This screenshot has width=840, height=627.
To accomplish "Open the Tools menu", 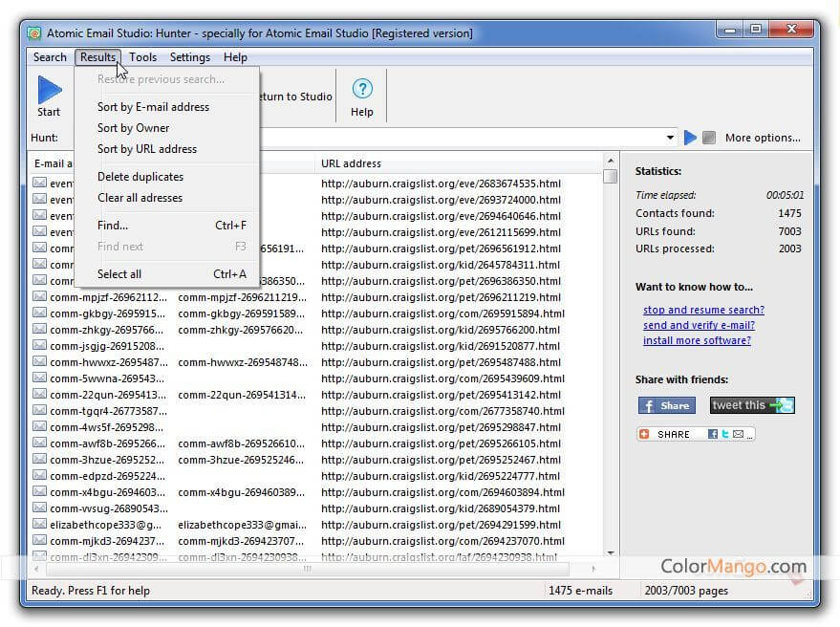I will (142, 57).
